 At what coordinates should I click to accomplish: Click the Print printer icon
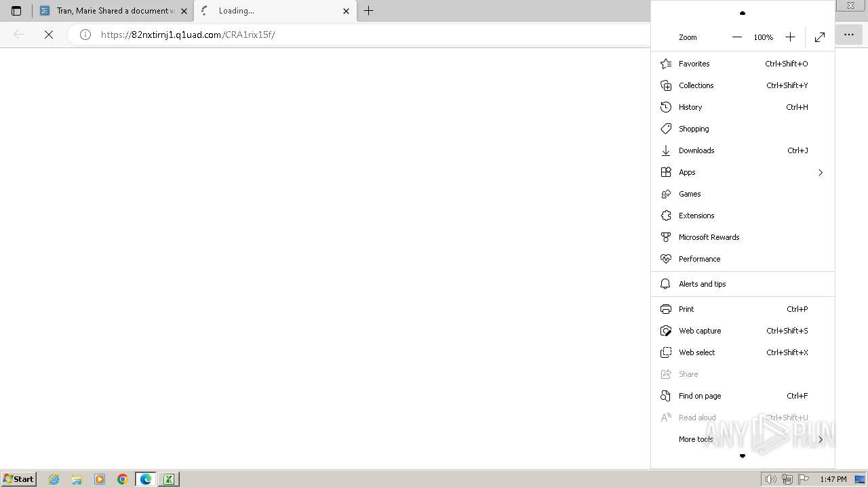pyautogui.click(x=666, y=309)
